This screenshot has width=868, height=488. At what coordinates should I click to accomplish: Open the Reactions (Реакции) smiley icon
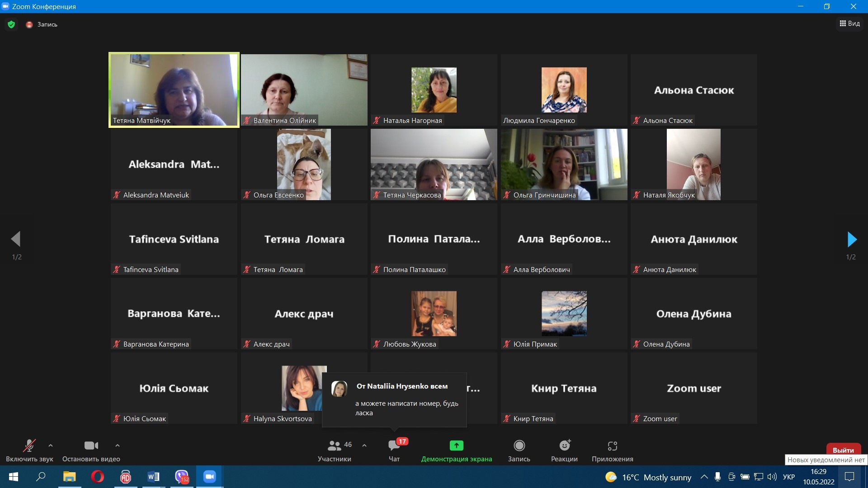pos(564,446)
